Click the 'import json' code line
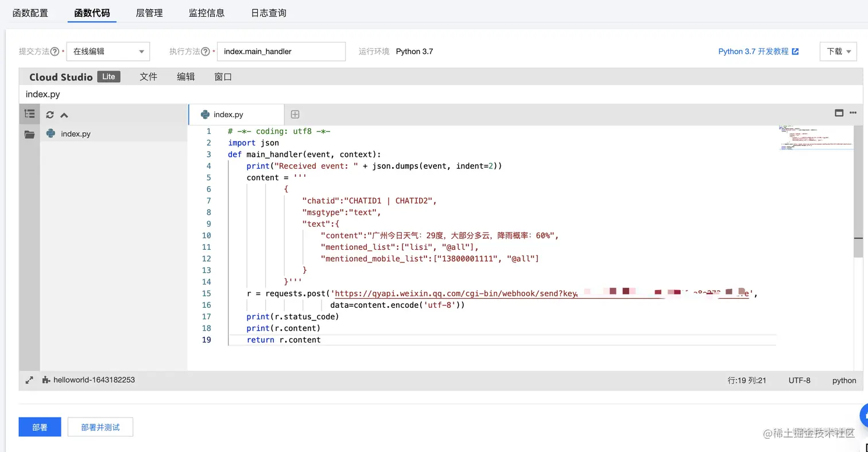This screenshot has height=452, width=868. pos(253,143)
